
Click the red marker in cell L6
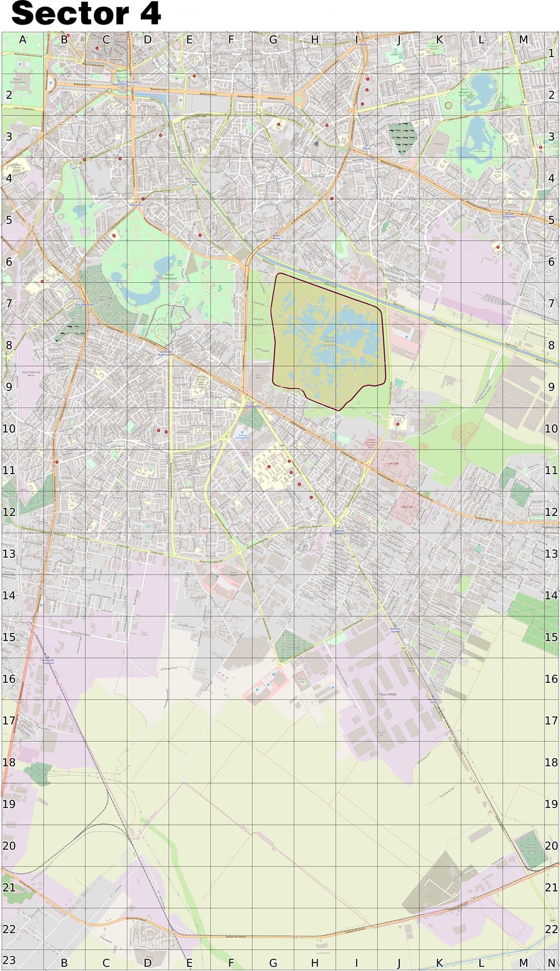[x=498, y=247]
